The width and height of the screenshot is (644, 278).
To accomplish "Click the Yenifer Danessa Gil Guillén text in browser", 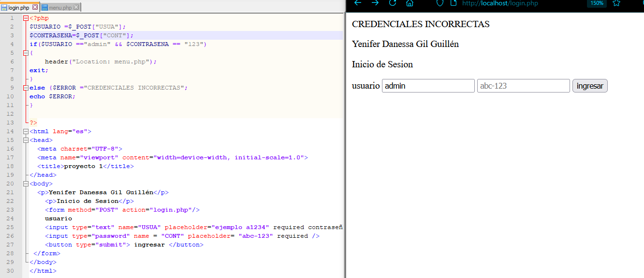I will click(405, 44).
